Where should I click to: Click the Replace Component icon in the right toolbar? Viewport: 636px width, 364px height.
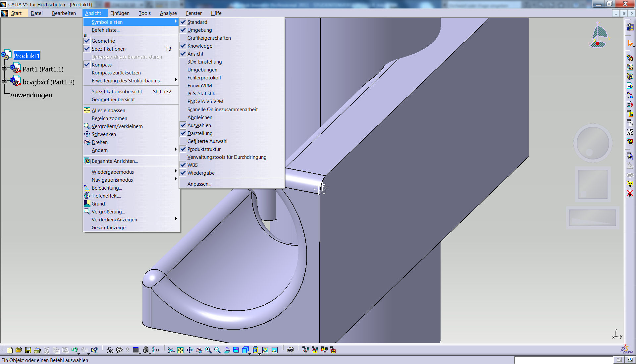(630, 95)
